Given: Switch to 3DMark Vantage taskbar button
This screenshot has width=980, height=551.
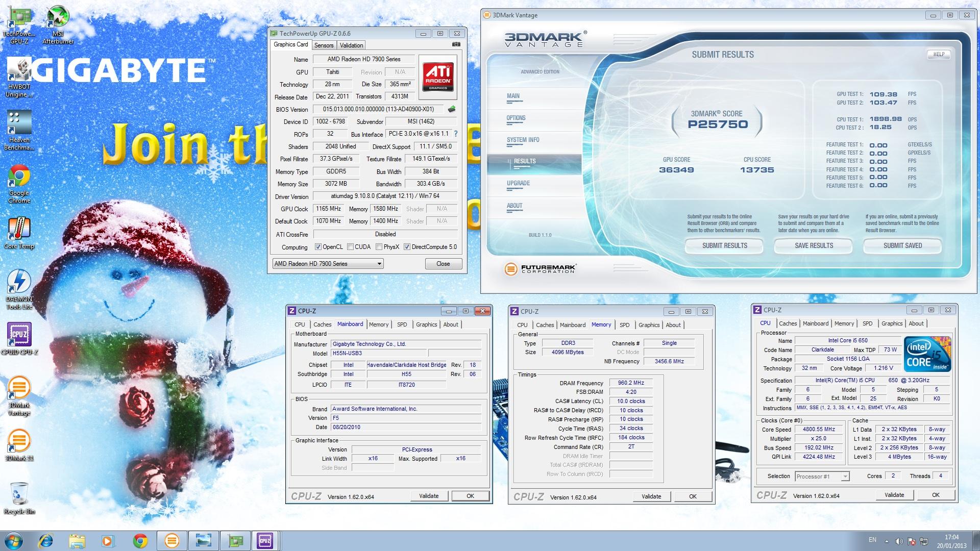Looking at the screenshot, I should (x=171, y=541).
